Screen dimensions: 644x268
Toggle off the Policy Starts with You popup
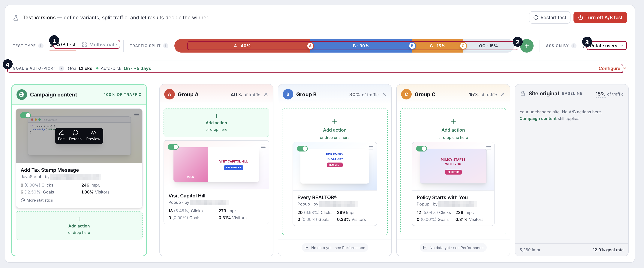(x=422, y=149)
